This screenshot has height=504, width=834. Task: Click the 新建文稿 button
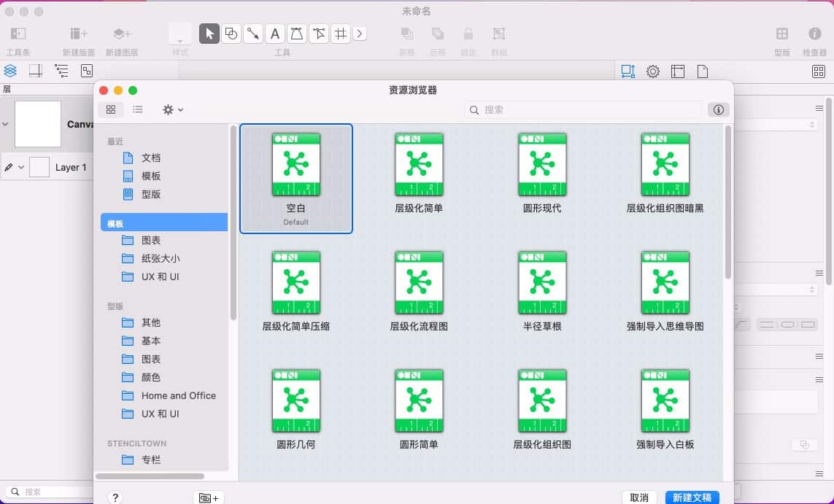[x=692, y=497]
